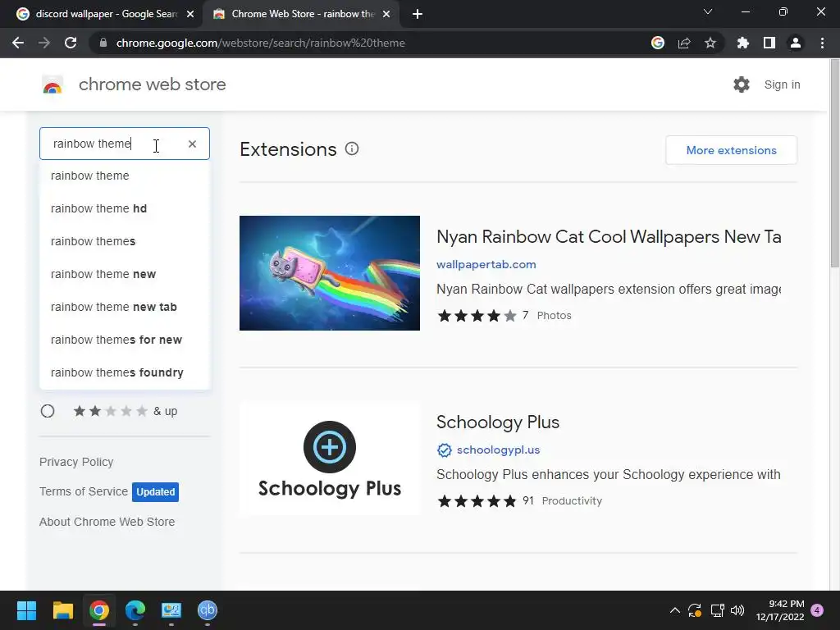The image size is (840, 630).
Task: Click the address bar URL
Action: pyautogui.click(x=260, y=43)
